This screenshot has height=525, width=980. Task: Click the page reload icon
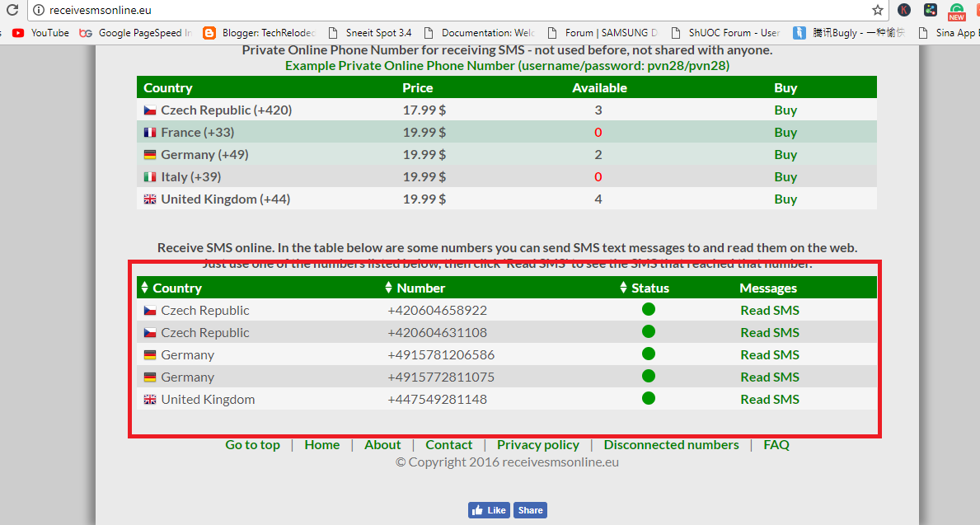12,11
